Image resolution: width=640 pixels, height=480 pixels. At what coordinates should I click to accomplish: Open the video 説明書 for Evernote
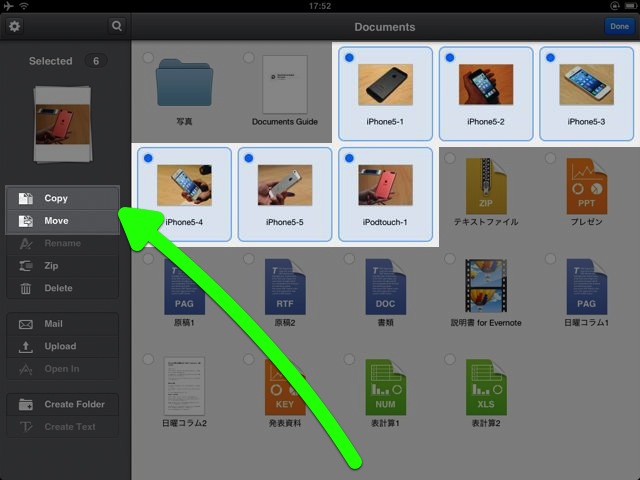coord(486,286)
